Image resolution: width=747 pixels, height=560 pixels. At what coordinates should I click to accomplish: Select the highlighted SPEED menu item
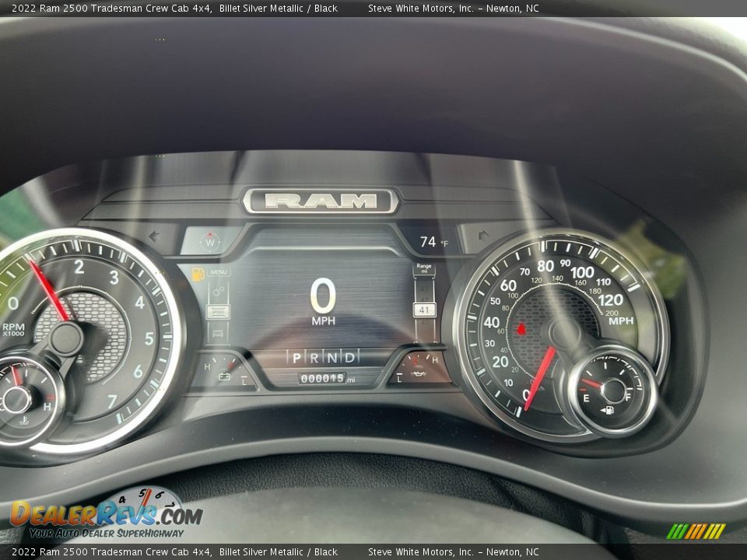[218, 312]
